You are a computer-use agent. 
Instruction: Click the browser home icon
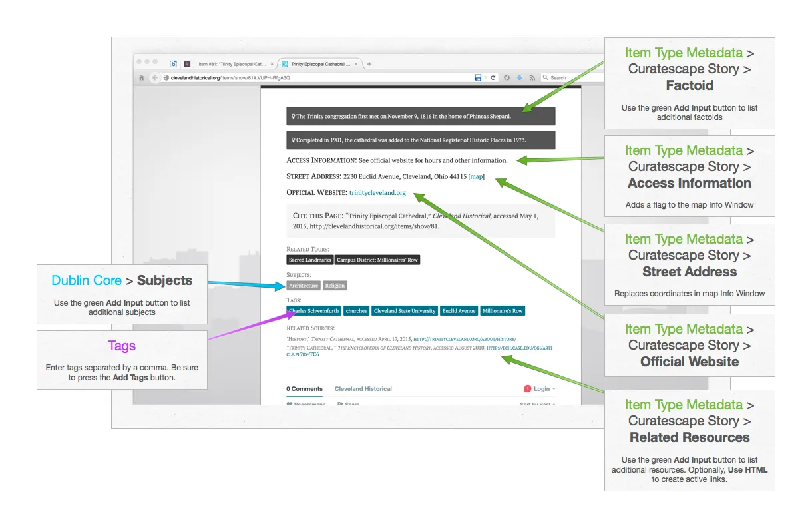pyautogui.click(x=141, y=78)
